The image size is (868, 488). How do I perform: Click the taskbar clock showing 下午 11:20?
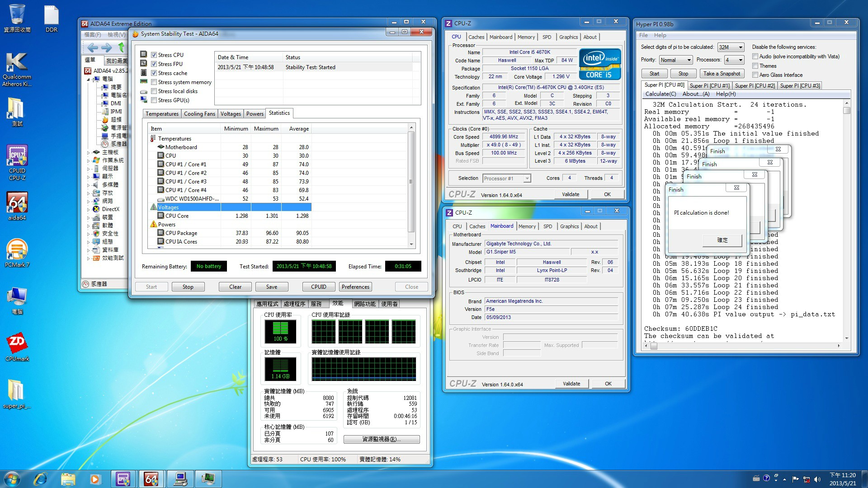[843, 479]
